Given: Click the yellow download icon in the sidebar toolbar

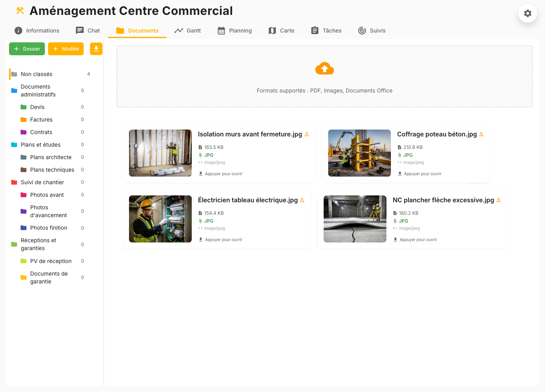Looking at the screenshot, I should click(96, 49).
